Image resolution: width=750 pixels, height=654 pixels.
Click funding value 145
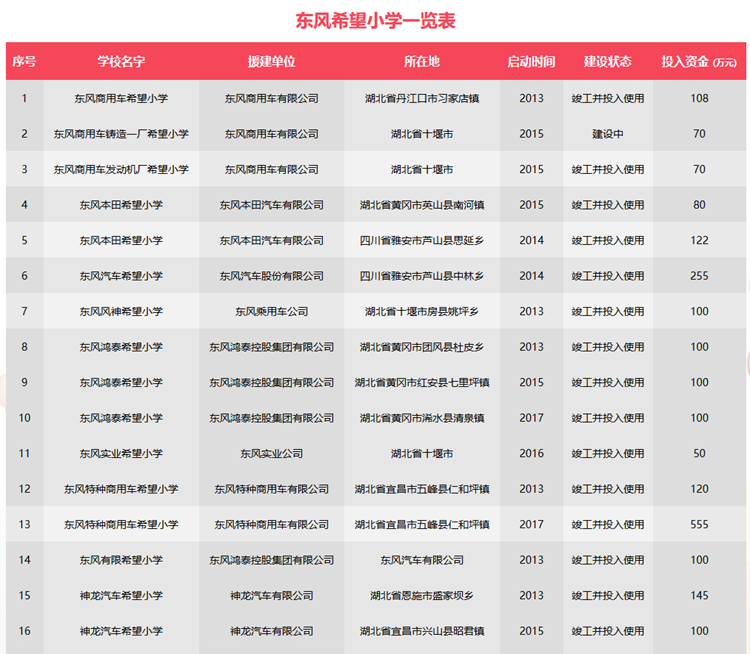(x=699, y=596)
